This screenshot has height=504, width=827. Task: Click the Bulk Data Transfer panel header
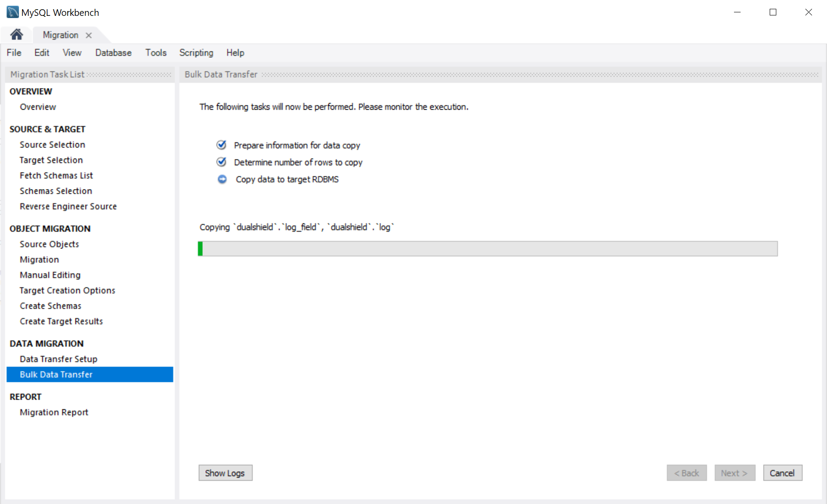500,74
